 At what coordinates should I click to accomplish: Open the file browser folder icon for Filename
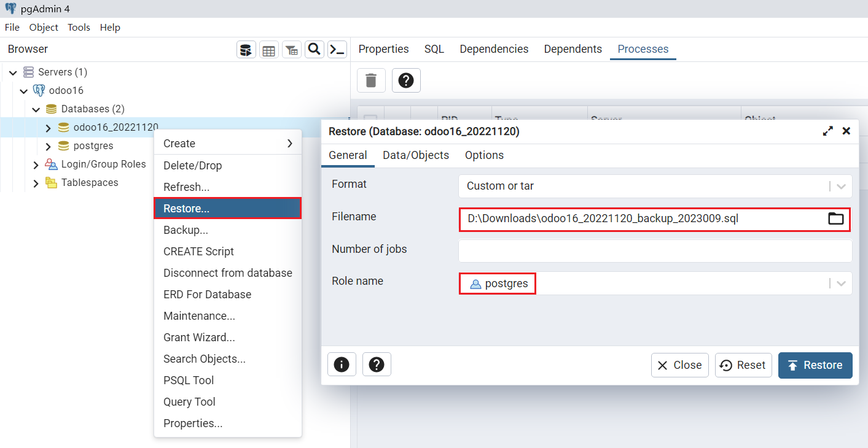[x=836, y=218]
